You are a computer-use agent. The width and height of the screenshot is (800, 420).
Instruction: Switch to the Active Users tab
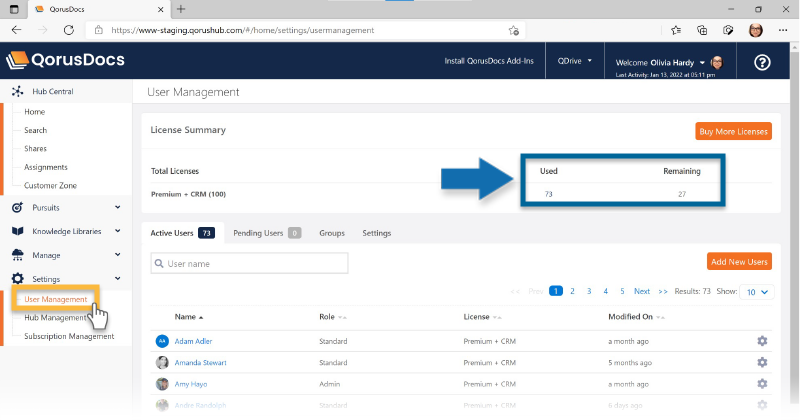(182, 233)
